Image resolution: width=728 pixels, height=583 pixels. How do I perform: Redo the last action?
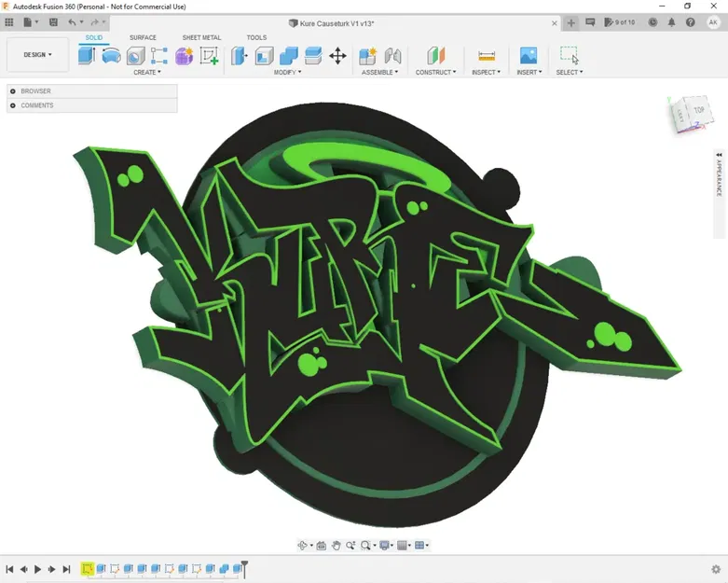pos(95,21)
